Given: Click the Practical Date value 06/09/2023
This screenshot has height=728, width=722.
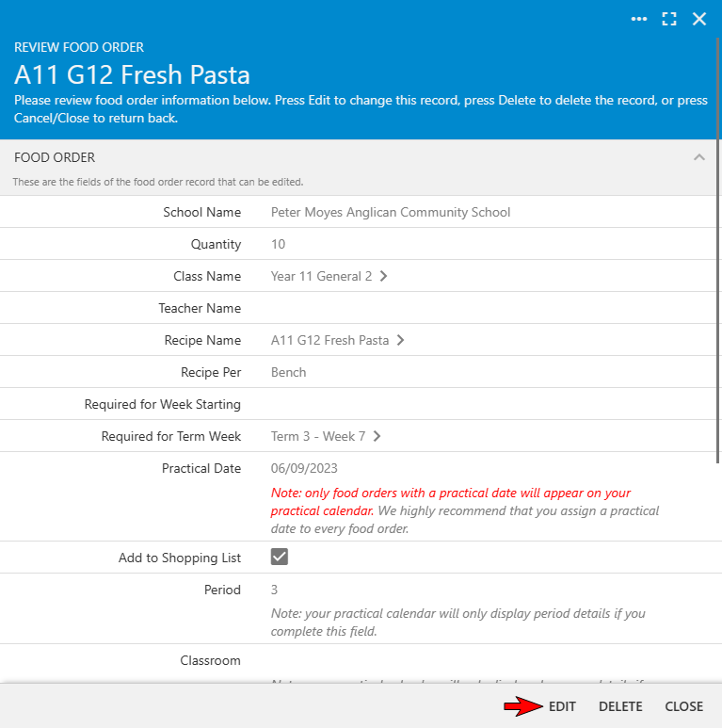Looking at the screenshot, I should pos(304,469).
